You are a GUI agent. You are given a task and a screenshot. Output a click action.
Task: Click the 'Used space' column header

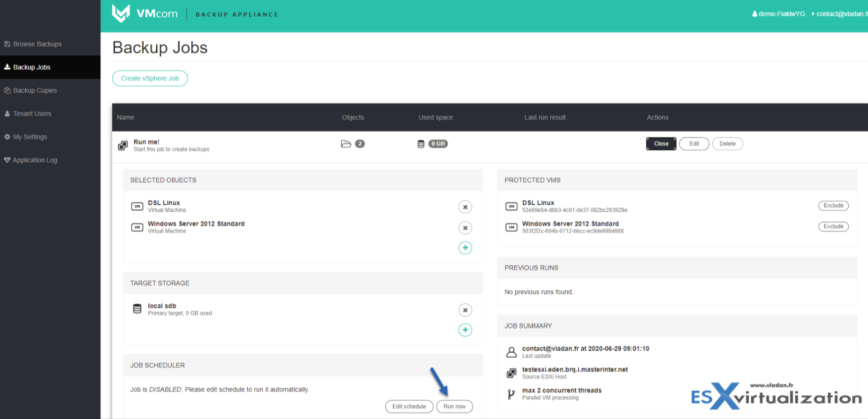click(x=436, y=118)
